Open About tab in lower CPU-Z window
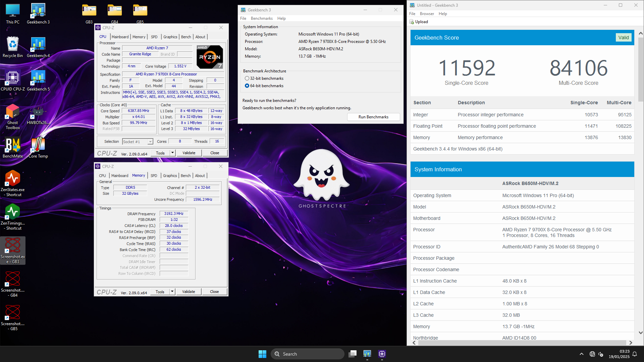Image resolution: width=644 pixels, height=362 pixels. pyautogui.click(x=200, y=176)
